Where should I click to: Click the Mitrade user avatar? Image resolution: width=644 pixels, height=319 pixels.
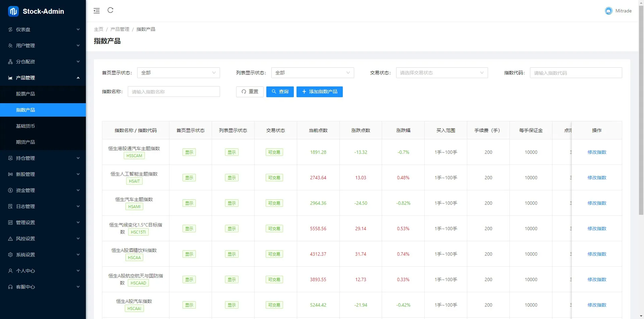[x=608, y=11]
